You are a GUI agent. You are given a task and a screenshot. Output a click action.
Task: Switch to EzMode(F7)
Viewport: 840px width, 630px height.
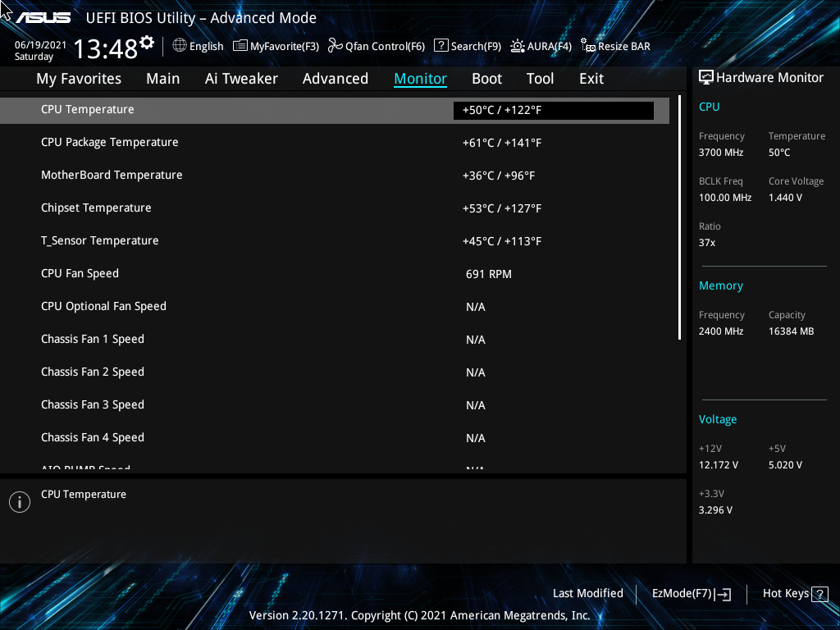(x=690, y=593)
